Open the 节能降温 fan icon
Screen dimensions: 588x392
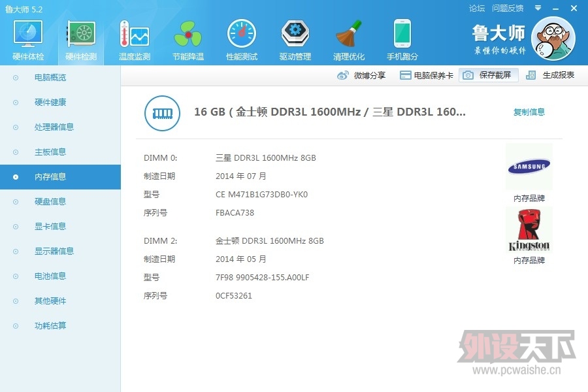pos(188,34)
